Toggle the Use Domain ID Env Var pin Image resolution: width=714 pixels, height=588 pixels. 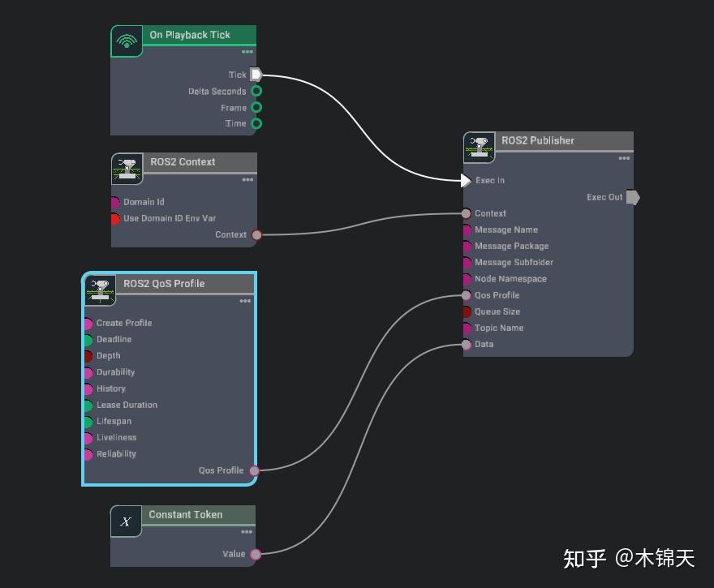pos(115,218)
